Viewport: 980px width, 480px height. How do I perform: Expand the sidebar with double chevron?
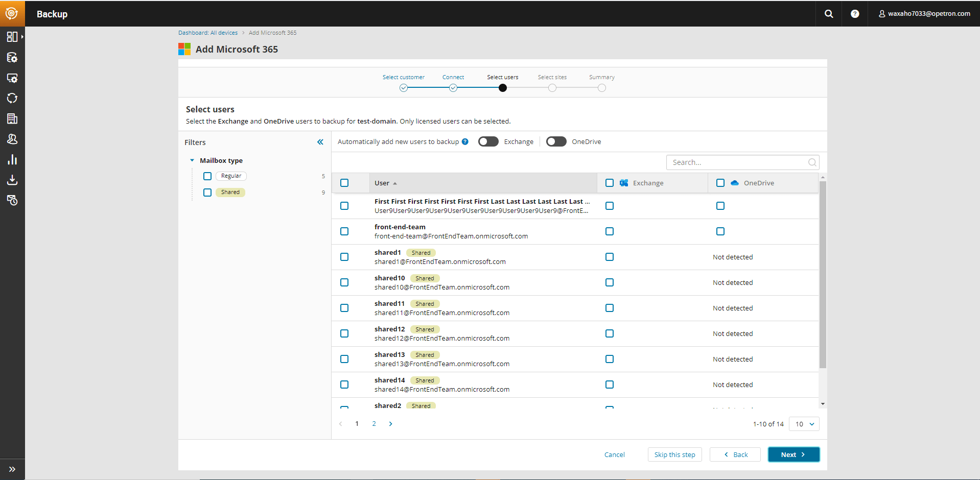(12, 469)
